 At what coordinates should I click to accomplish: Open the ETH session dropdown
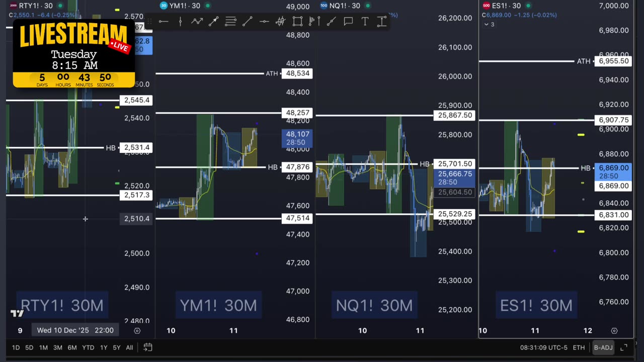coord(579,347)
